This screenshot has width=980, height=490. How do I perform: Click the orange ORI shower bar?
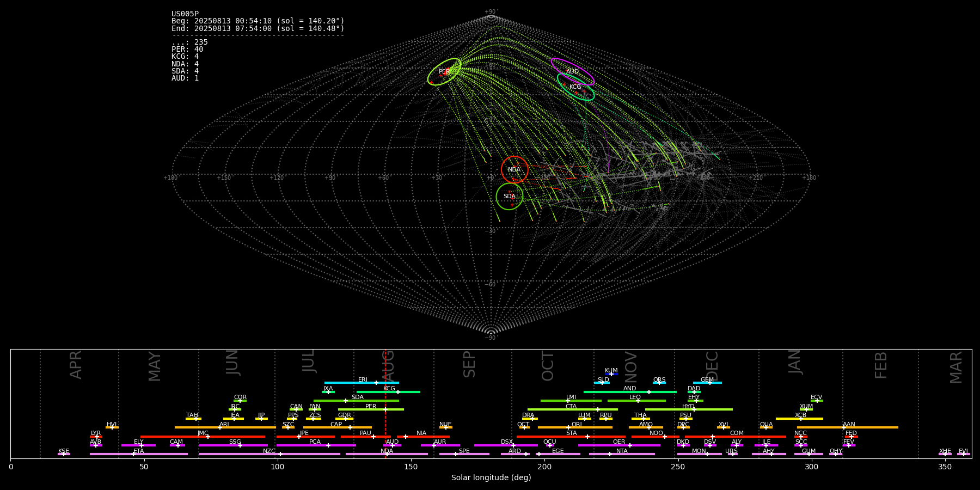pos(575,427)
